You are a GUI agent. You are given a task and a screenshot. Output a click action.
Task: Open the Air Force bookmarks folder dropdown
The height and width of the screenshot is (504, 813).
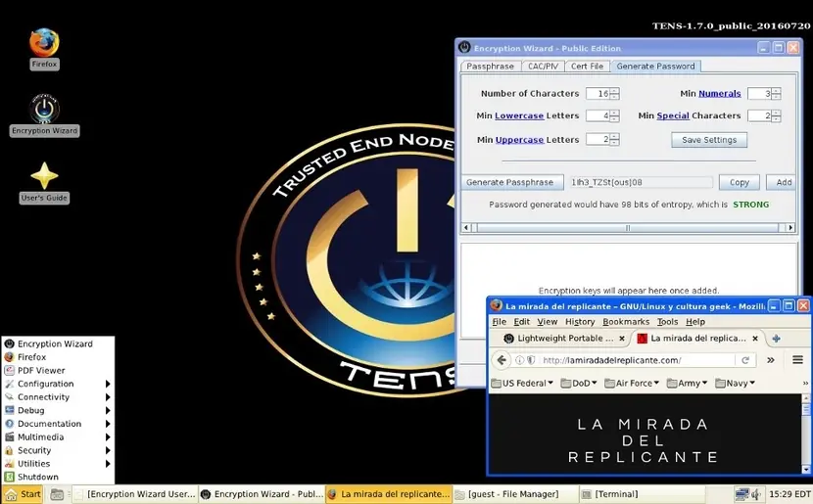[x=632, y=384]
